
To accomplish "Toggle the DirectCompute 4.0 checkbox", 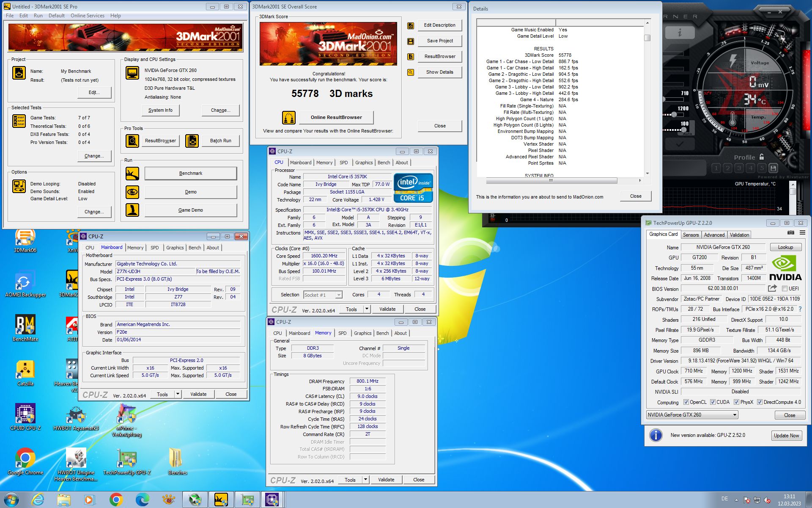I will pyautogui.click(x=760, y=402).
